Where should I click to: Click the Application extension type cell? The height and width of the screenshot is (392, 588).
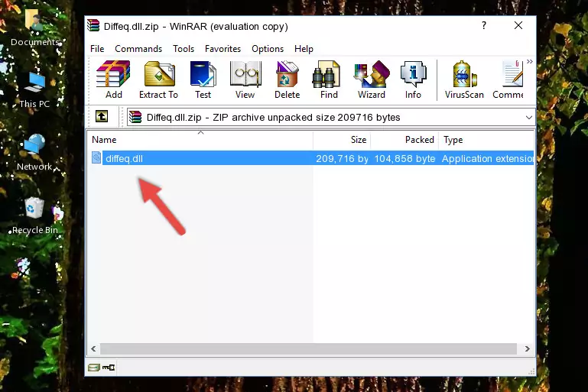pyautogui.click(x=488, y=158)
